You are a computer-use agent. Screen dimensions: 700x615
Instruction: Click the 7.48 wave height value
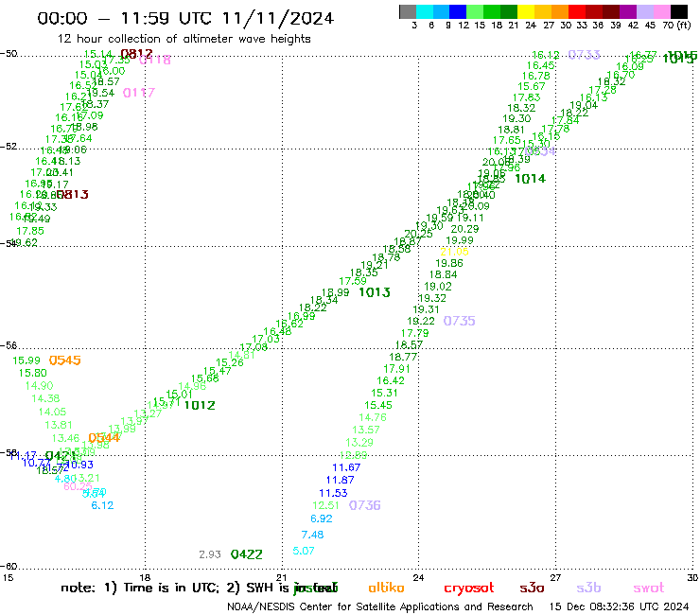[x=312, y=536]
